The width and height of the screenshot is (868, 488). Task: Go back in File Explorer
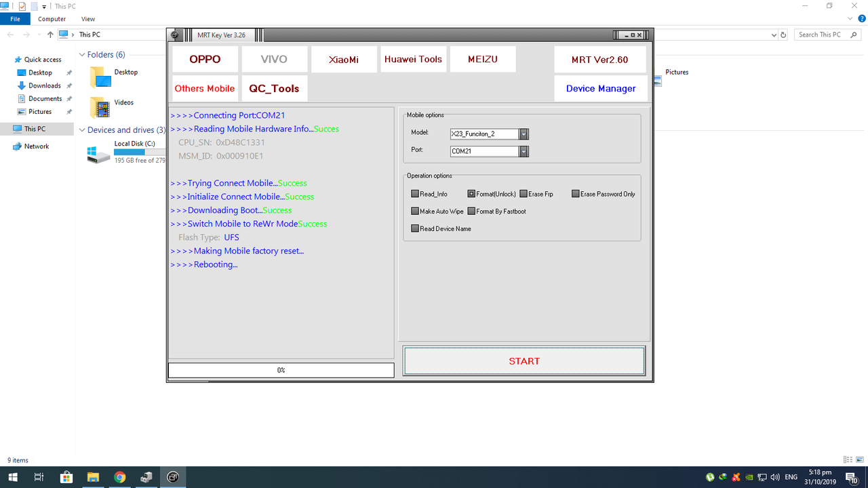click(10, 35)
